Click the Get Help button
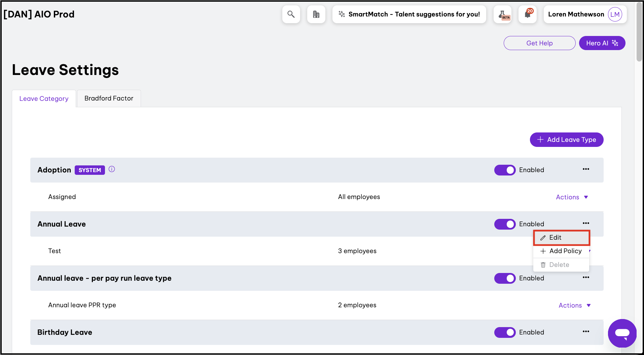The width and height of the screenshot is (644, 355). pyautogui.click(x=539, y=43)
